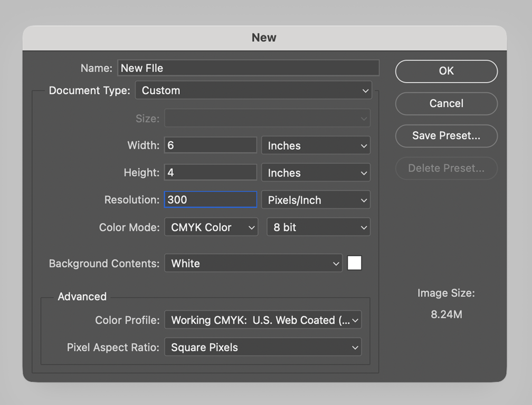532x405 pixels.
Task: Open the CMYK Color mode dropdown
Action: coord(211,227)
